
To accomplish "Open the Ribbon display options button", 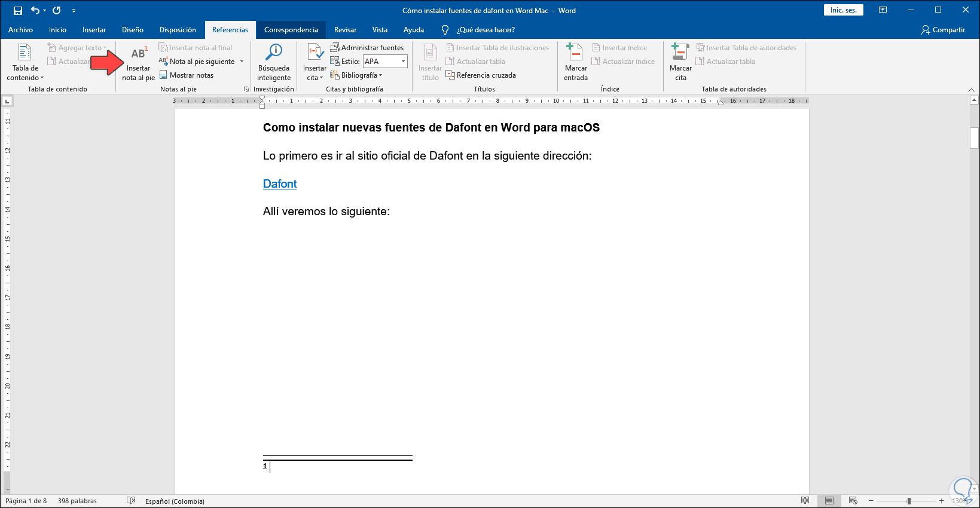I will click(x=883, y=10).
